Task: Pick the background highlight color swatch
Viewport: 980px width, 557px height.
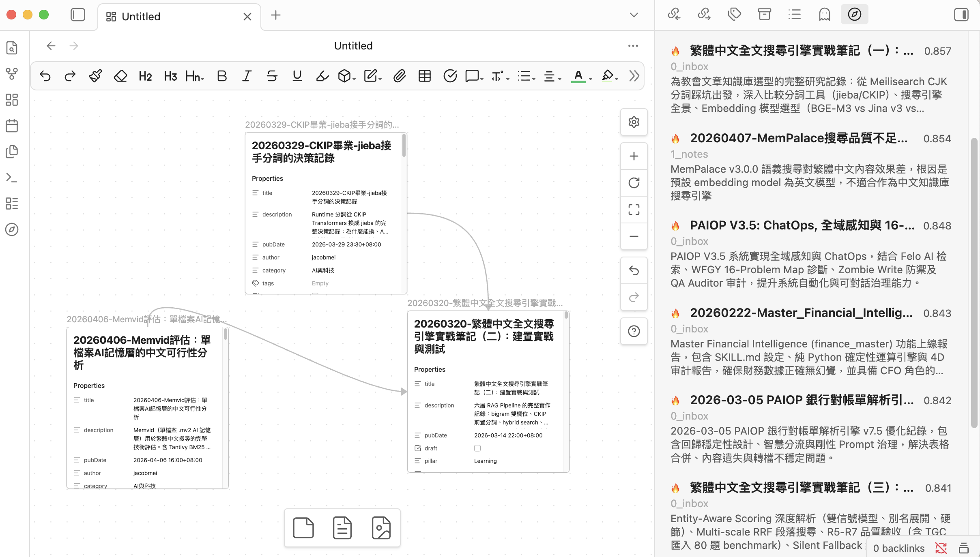Action: [x=607, y=76]
